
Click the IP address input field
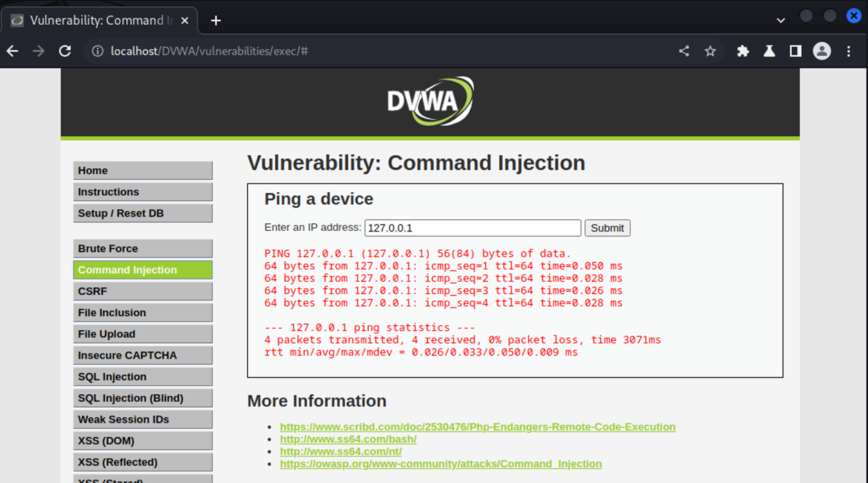(473, 228)
